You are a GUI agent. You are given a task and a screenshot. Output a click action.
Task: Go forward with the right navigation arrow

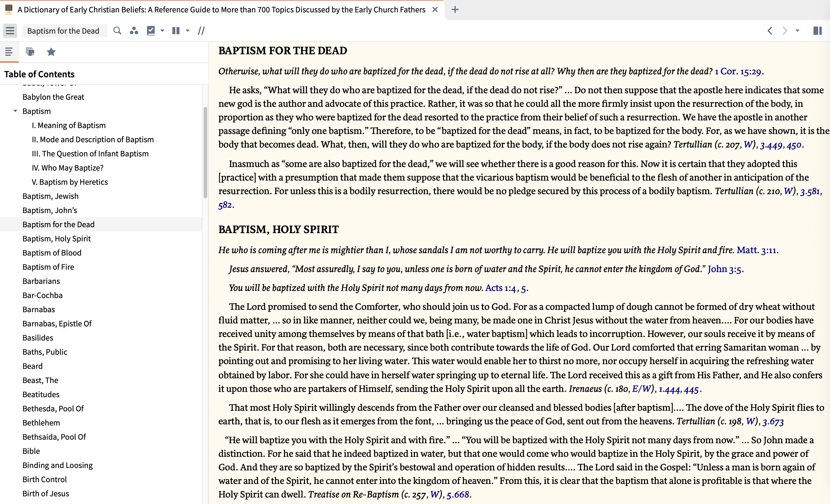click(785, 31)
